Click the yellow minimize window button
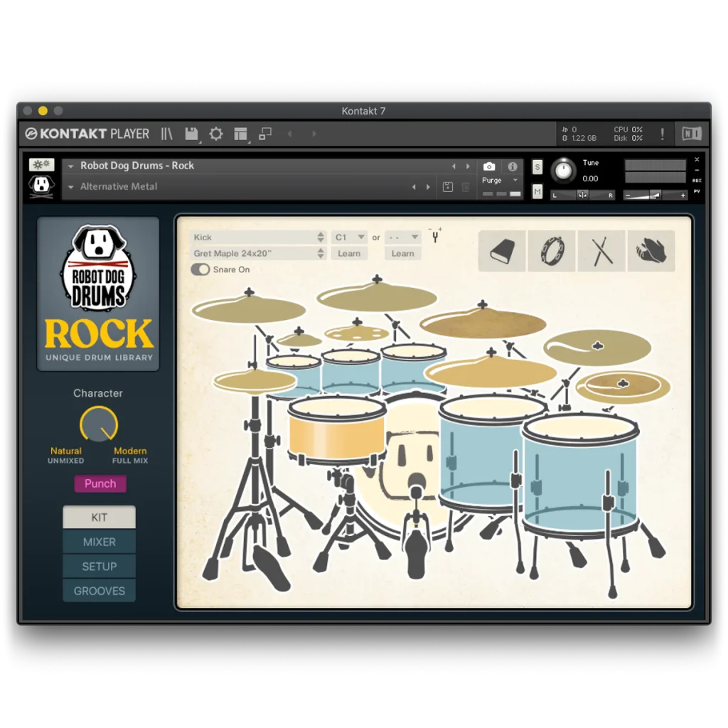 [43, 110]
